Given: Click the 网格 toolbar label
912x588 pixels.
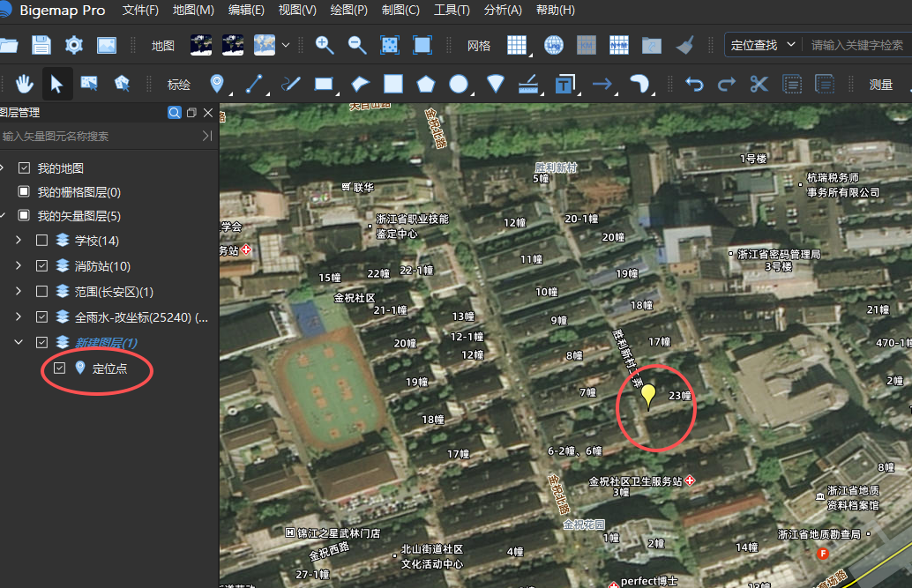Looking at the screenshot, I should (x=479, y=45).
